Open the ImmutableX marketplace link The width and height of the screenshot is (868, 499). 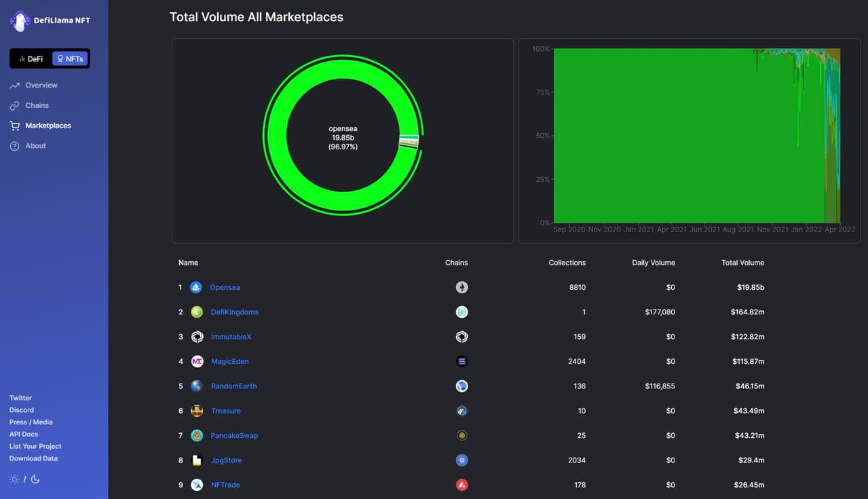click(231, 337)
